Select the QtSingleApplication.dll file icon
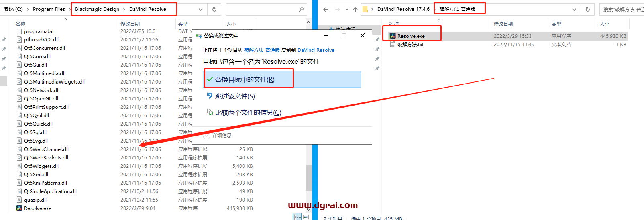 (19, 191)
